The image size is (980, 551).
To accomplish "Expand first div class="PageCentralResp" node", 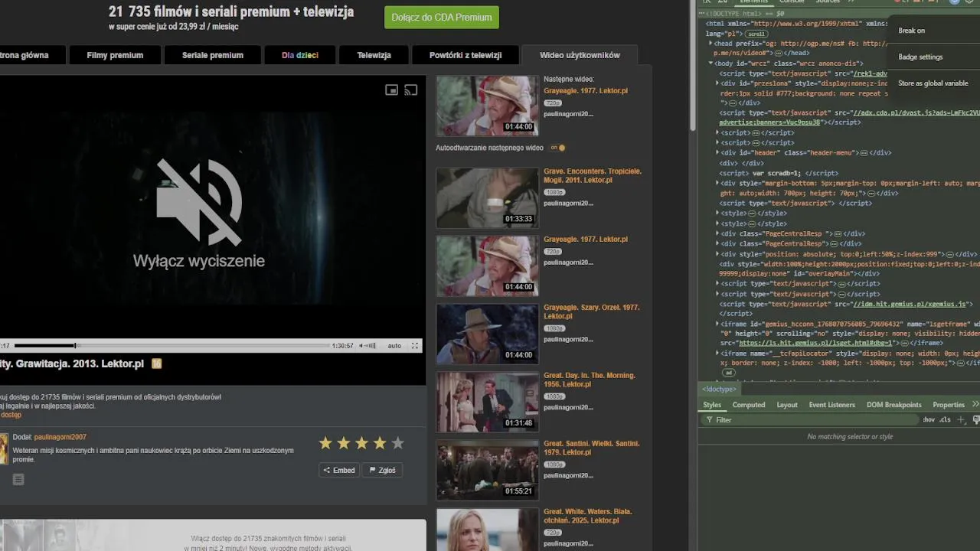I will pos(717,233).
